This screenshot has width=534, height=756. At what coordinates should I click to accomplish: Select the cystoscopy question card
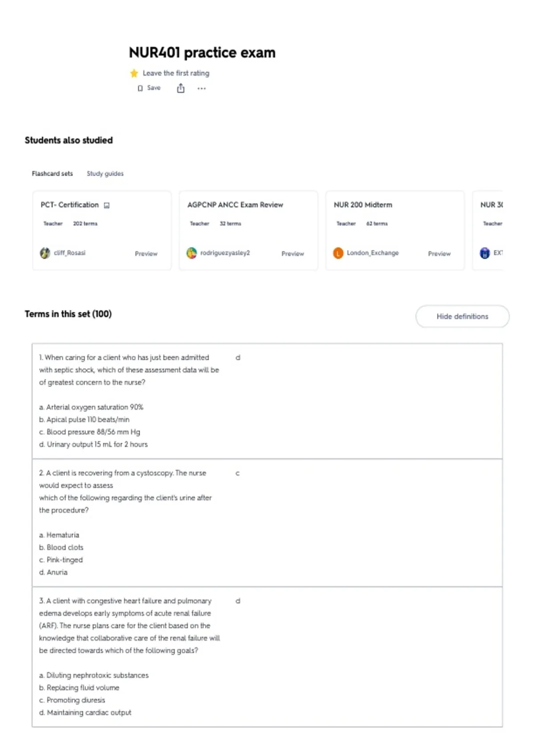(267, 523)
